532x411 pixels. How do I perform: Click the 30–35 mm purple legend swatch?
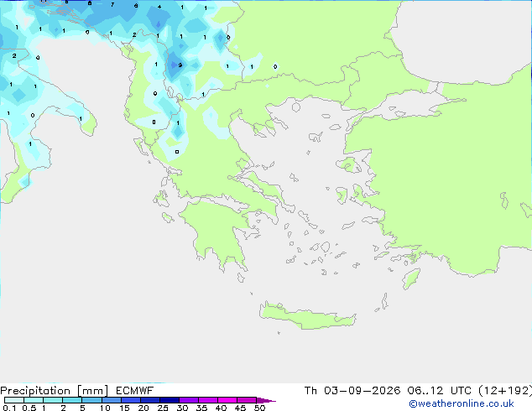[188, 400]
